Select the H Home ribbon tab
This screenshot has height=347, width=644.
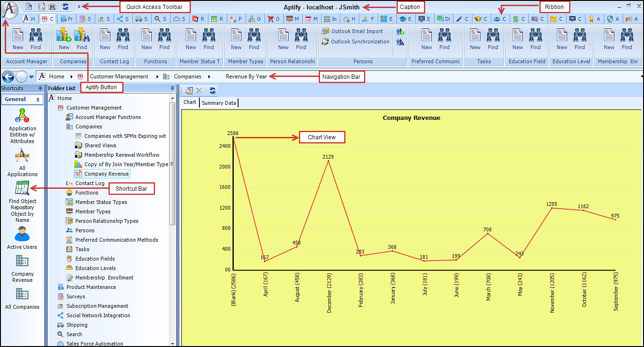(x=29, y=19)
